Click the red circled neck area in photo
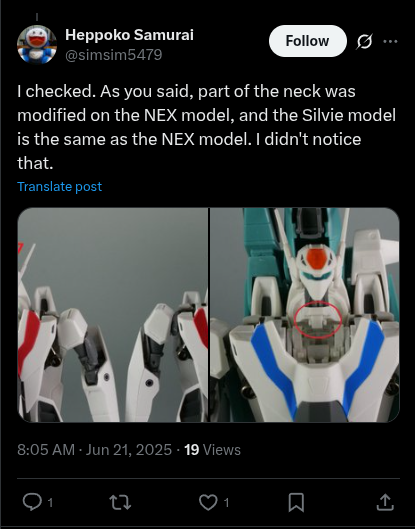Image resolution: width=415 pixels, height=529 pixels. point(317,320)
